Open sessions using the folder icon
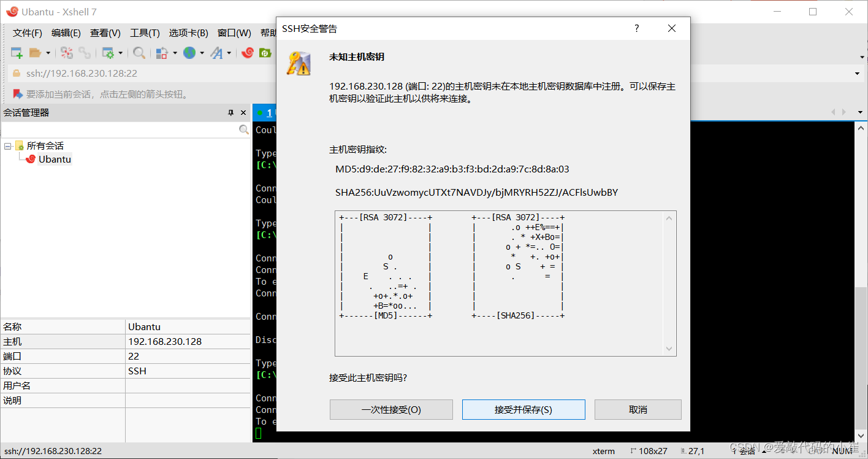The height and width of the screenshot is (459, 868). 35,53
